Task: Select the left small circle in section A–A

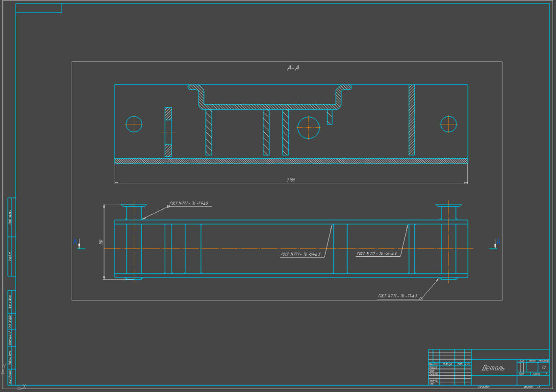Action: 134,124
